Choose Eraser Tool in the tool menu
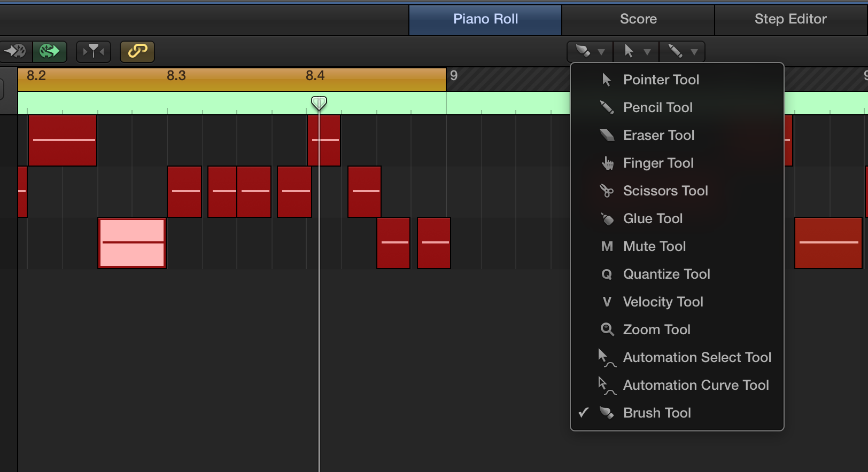 click(x=677, y=135)
